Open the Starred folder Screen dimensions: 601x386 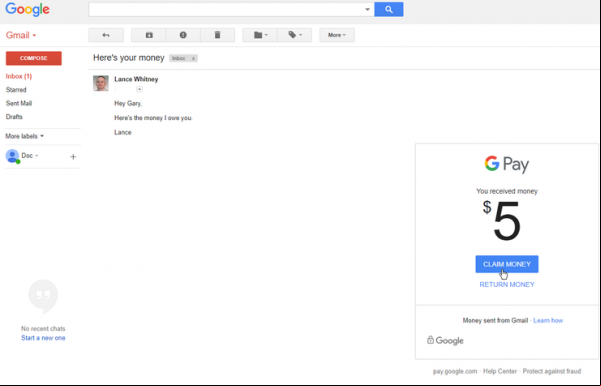click(16, 90)
